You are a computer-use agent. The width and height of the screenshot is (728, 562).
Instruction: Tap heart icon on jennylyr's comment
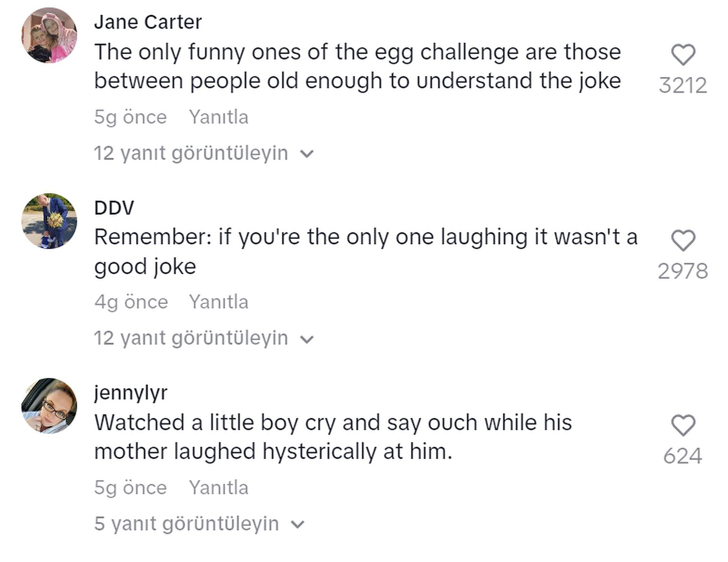[683, 425]
